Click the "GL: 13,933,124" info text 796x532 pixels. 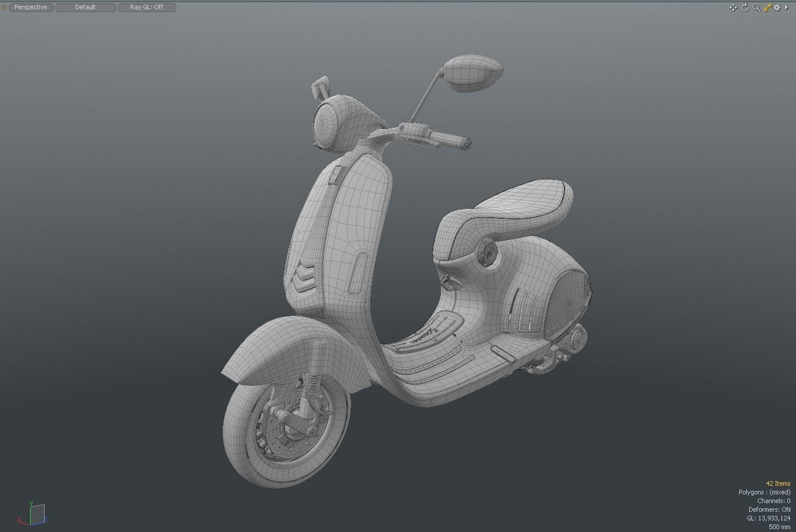[768, 518]
